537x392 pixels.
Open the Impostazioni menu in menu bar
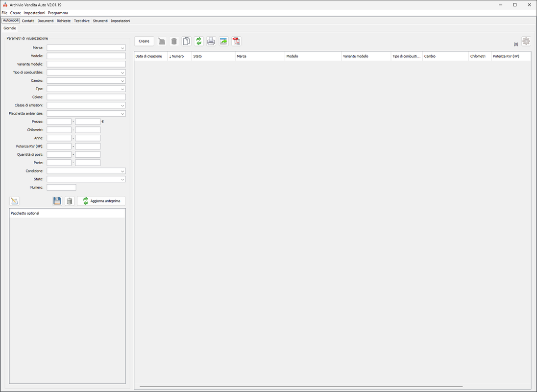pos(34,13)
